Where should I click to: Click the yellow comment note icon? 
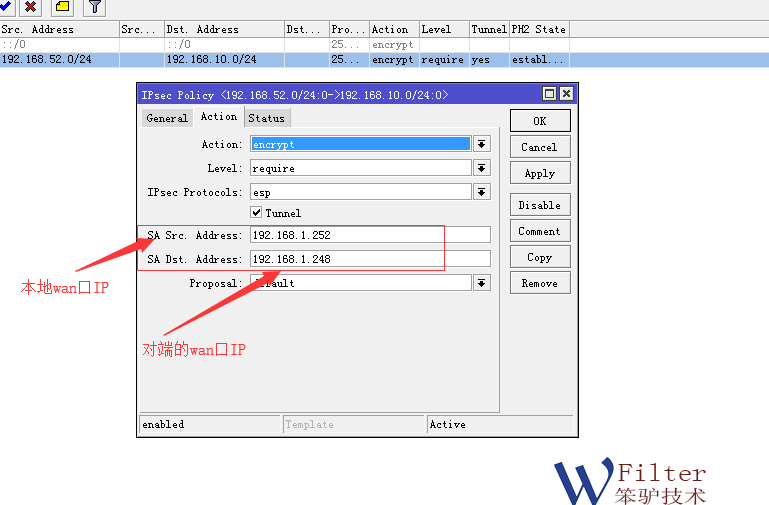tap(62, 7)
